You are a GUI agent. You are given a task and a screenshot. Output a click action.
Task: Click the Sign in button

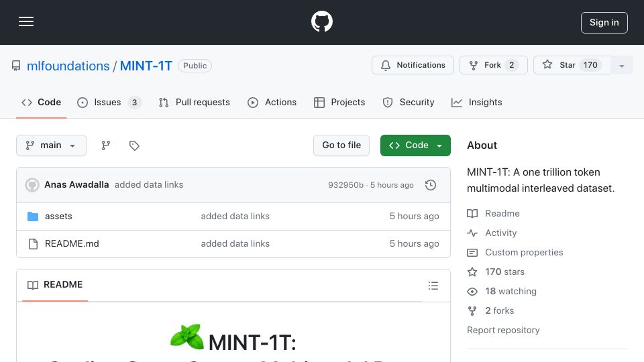[604, 23]
